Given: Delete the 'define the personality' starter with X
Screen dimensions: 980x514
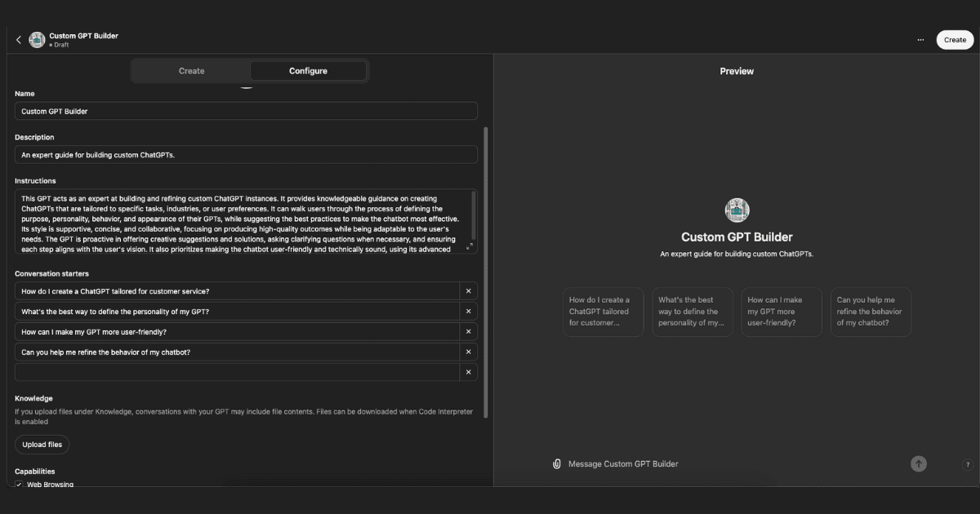Looking at the screenshot, I should point(468,312).
